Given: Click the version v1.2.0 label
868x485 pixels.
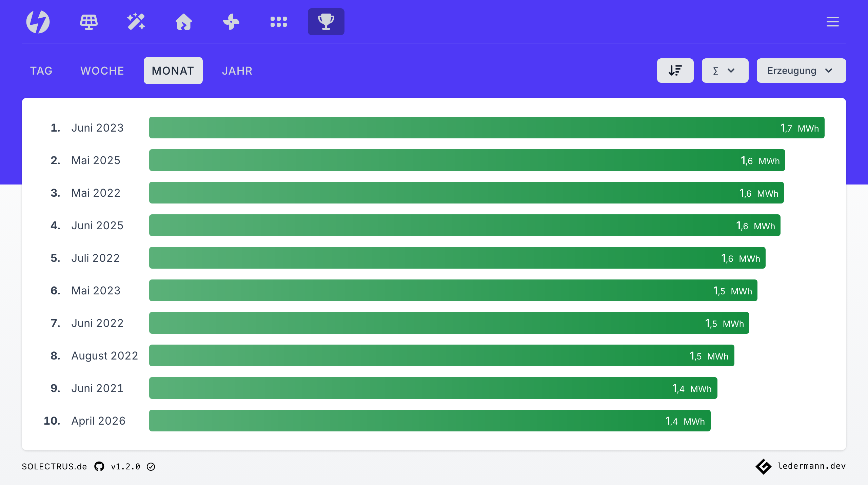Looking at the screenshot, I should click(x=125, y=466).
